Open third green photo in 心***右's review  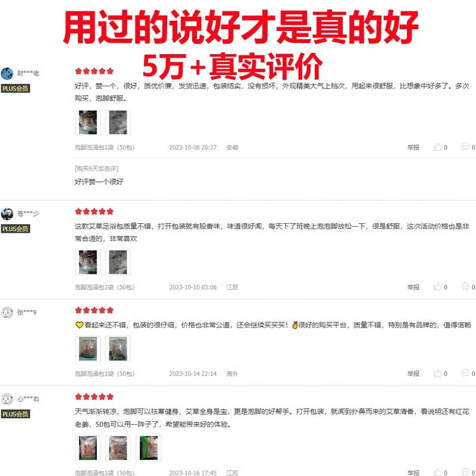148,448
